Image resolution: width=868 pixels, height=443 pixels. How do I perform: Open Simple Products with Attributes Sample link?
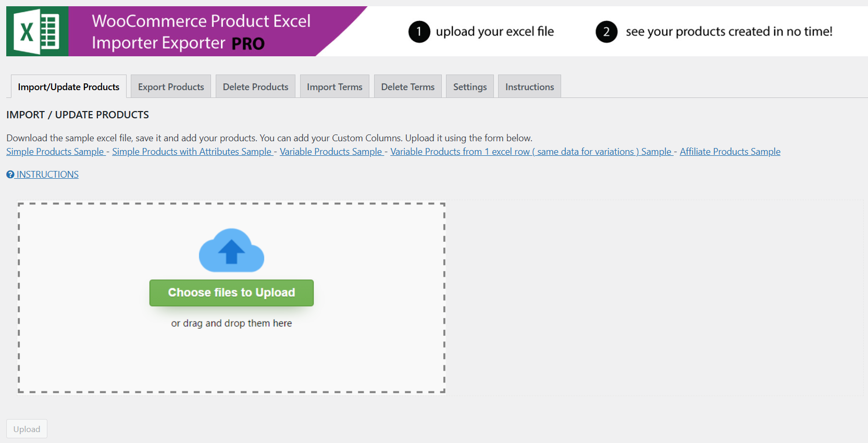pyautogui.click(x=192, y=152)
